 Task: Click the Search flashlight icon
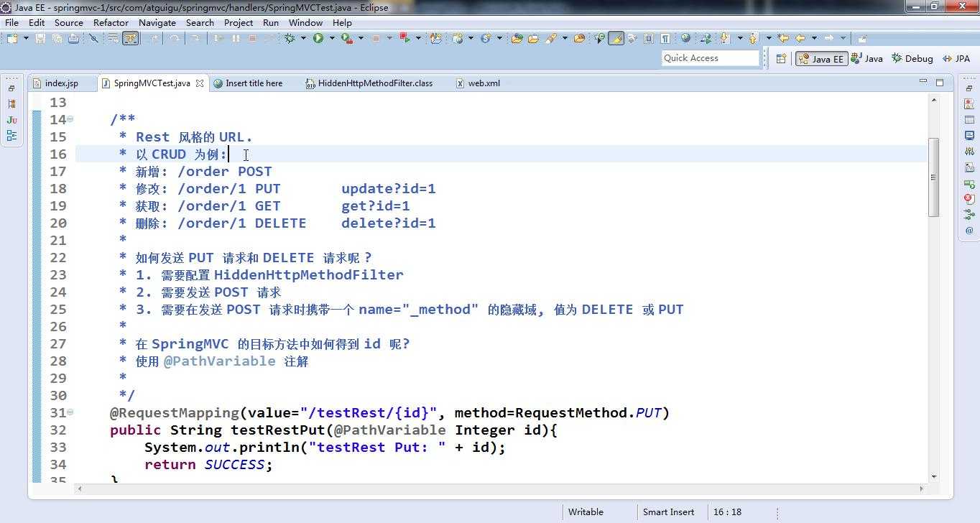pyautogui.click(x=551, y=38)
